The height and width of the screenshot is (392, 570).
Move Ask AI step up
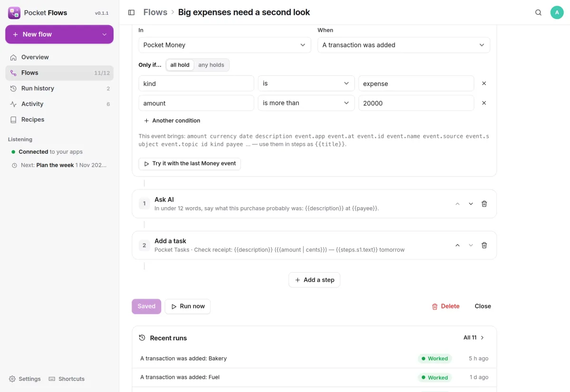pyautogui.click(x=457, y=204)
